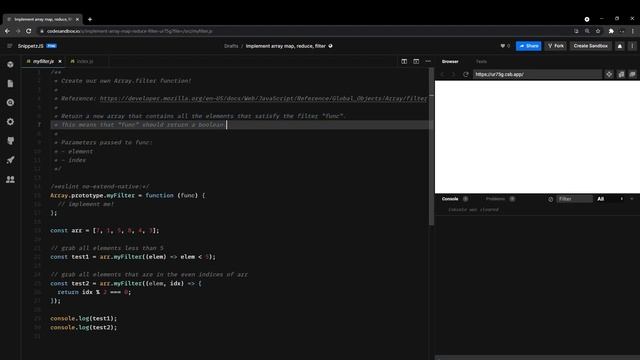Open preview in new window icon
The height and width of the screenshot is (360, 640).
(x=621, y=74)
